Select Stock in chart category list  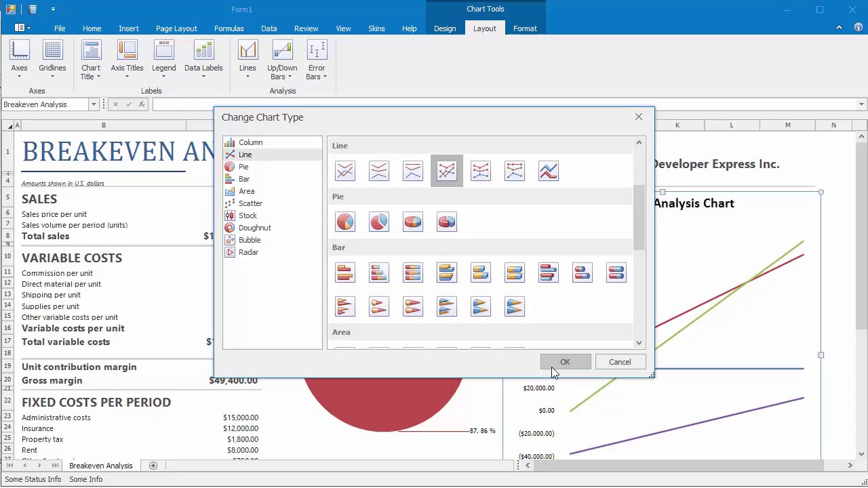coord(273,216)
